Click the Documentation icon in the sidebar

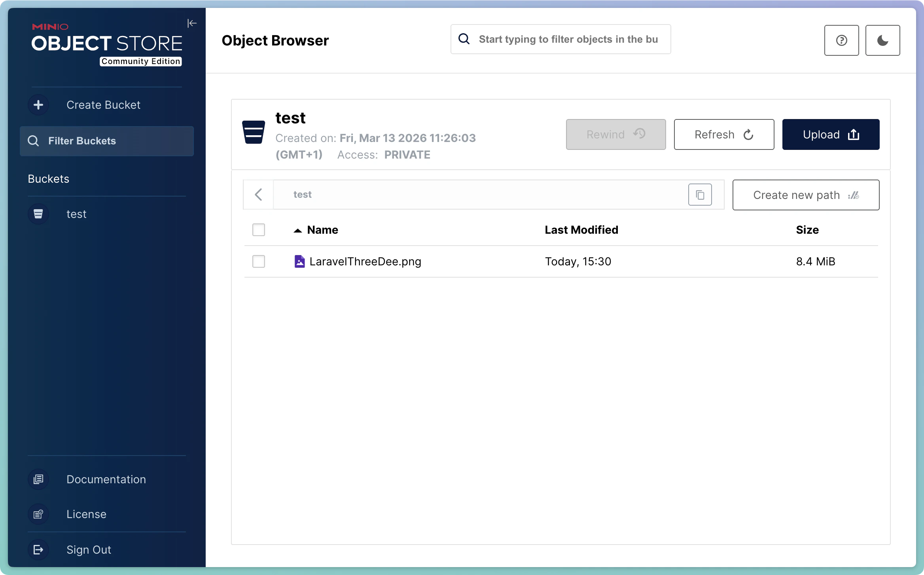(x=38, y=479)
